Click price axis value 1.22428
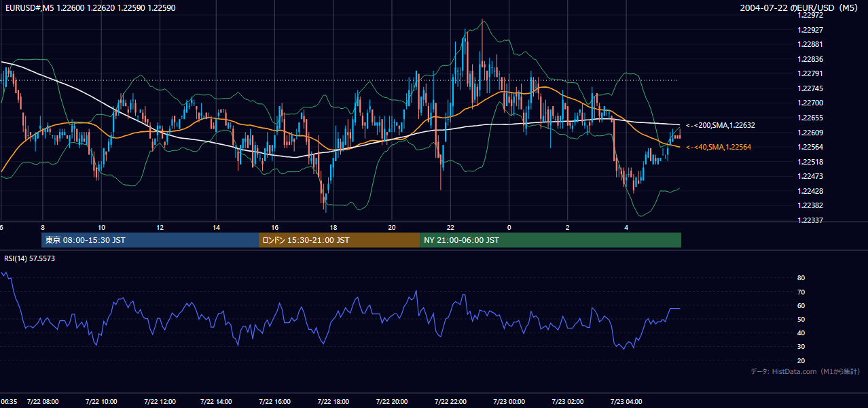The width and height of the screenshot is (868, 408). (810, 191)
